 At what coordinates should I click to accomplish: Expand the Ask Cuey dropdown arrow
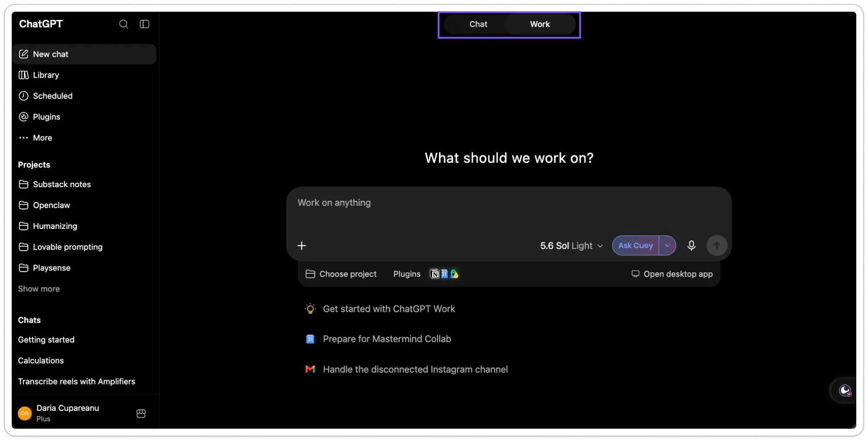(667, 245)
